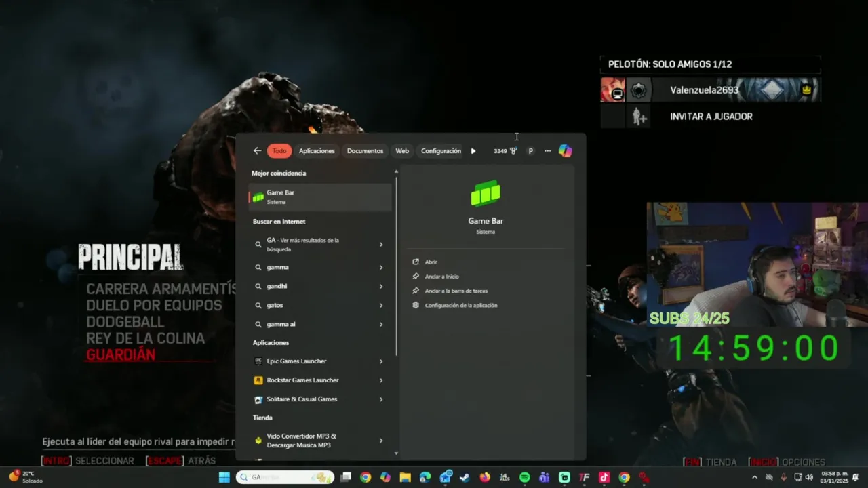Click the Epic Games Launcher app icon
Image resolution: width=868 pixels, height=488 pixels.
[x=258, y=361]
